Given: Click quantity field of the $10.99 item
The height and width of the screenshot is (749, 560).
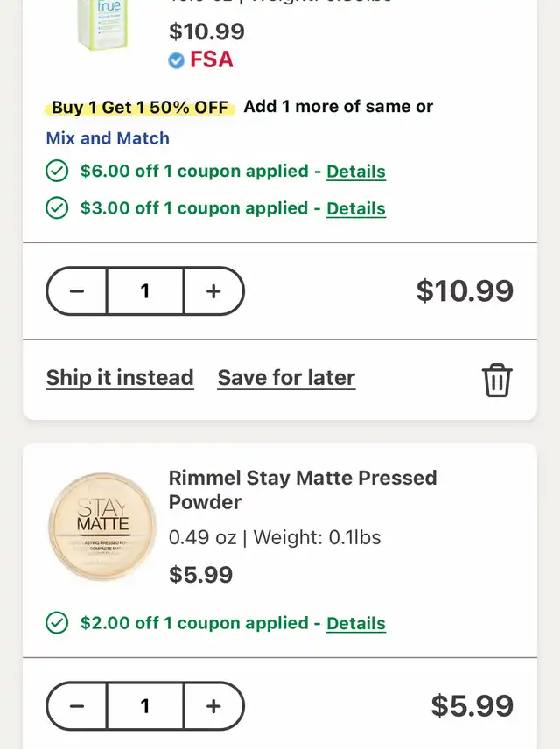Looking at the screenshot, I should (145, 290).
